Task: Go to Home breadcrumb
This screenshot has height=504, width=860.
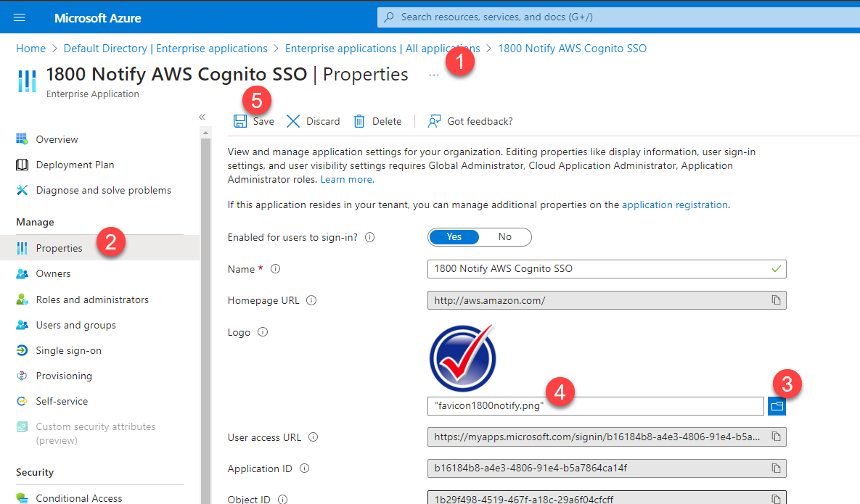Action: (30, 48)
